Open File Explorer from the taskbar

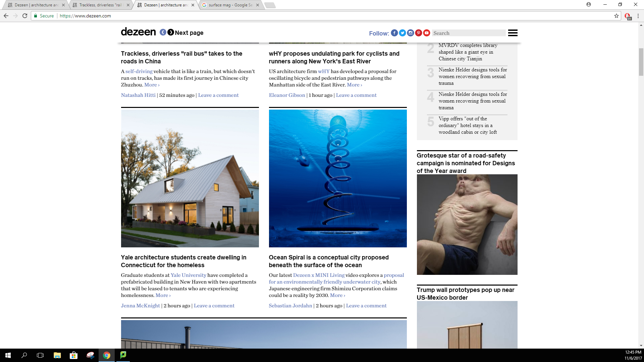coord(57,355)
